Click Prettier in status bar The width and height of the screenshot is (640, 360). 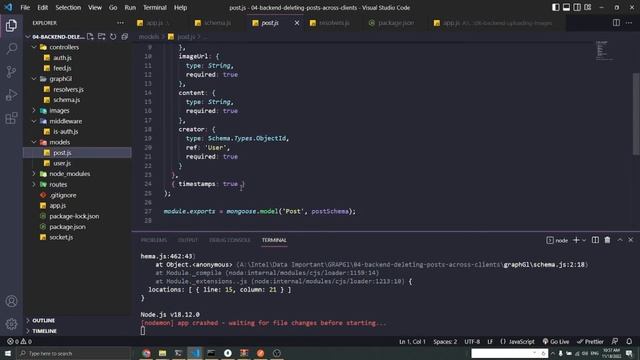click(590, 341)
